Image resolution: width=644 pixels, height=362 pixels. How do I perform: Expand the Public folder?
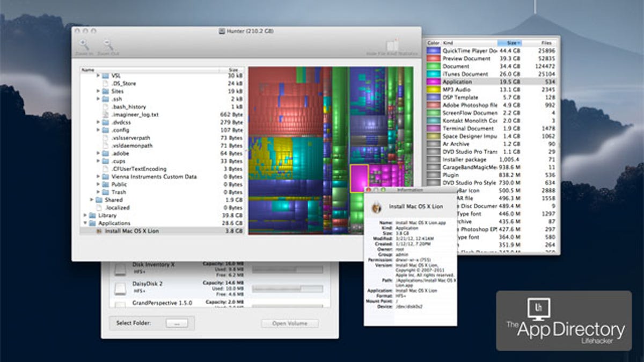click(98, 184)
